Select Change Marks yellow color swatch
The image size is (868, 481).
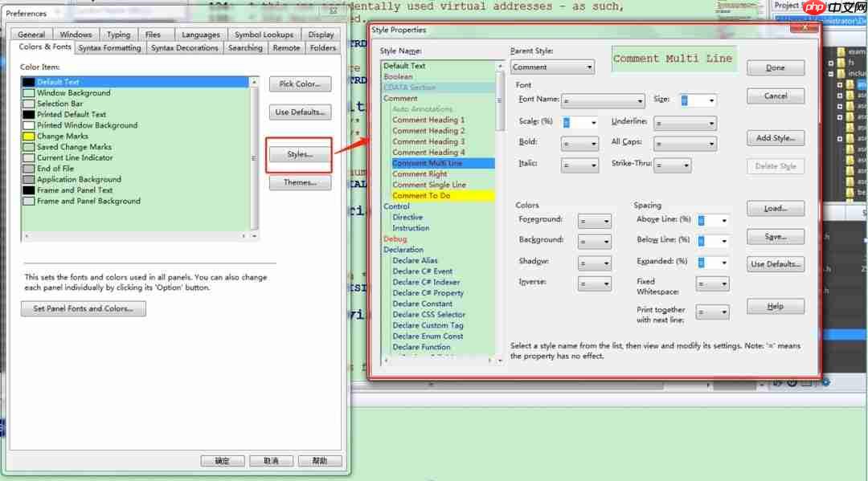click(x=29, y=136)
